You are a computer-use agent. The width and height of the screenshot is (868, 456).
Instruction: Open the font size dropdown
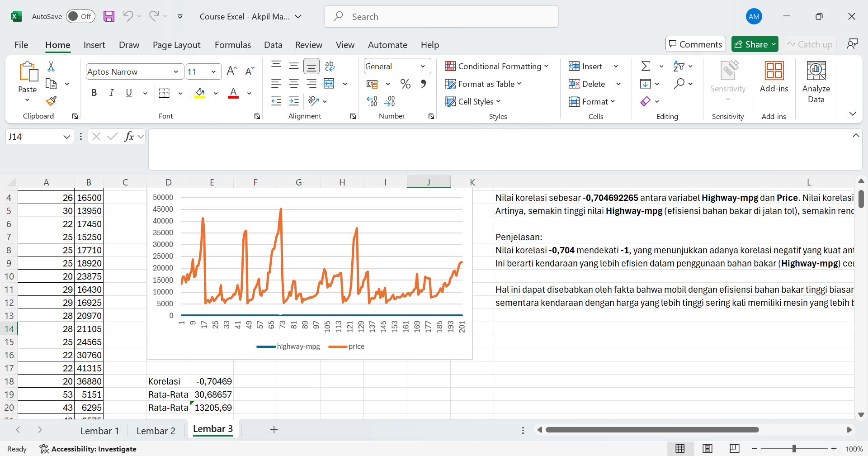point(213,71)
